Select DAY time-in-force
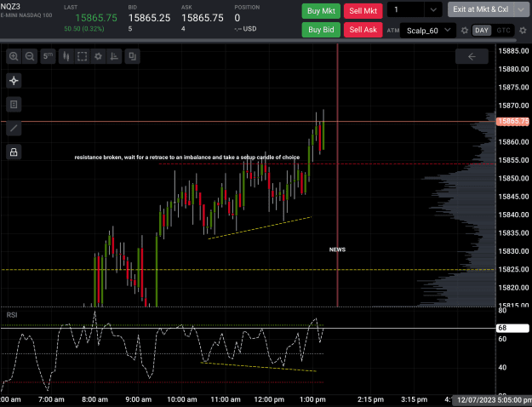 (x=482, y=31)
